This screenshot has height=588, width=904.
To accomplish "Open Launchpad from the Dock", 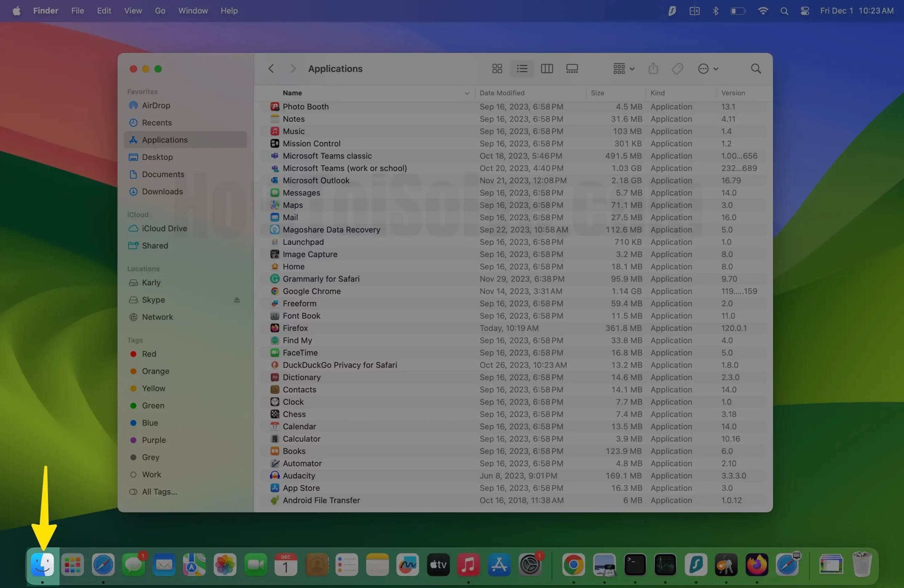I will [x=72, y=565].
